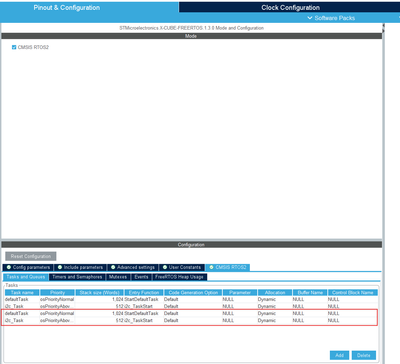Uncheck the CMSIS RTOS2 checkbox
Screen dimensions: 400x364
14,47
